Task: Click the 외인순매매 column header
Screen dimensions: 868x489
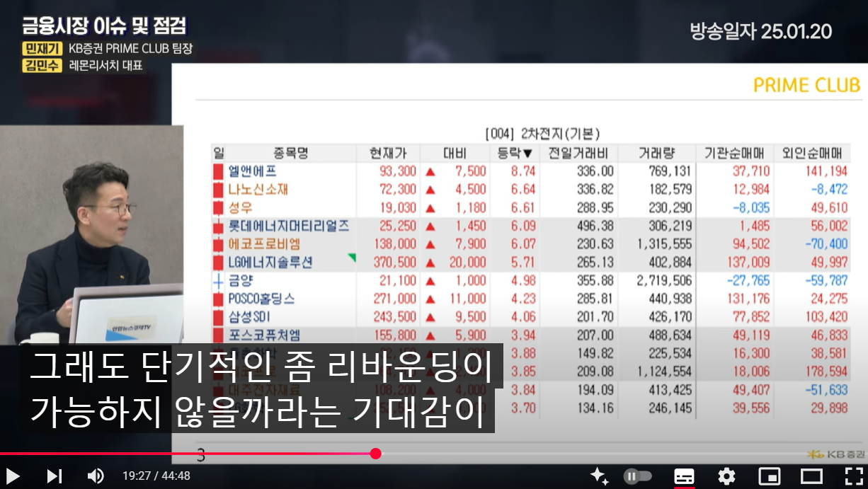Action: (813, 153)
